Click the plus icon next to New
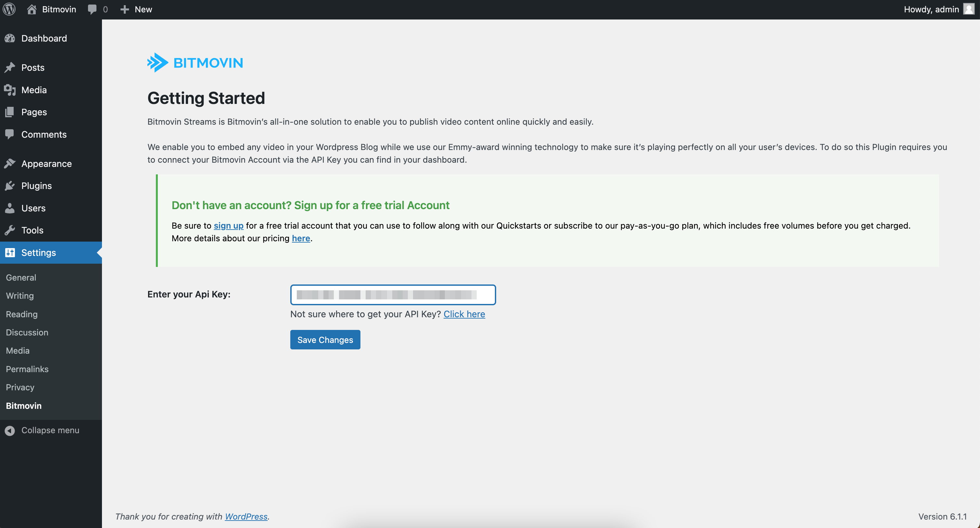This screenshot has height=528, width=980. [x=124, y=9]
